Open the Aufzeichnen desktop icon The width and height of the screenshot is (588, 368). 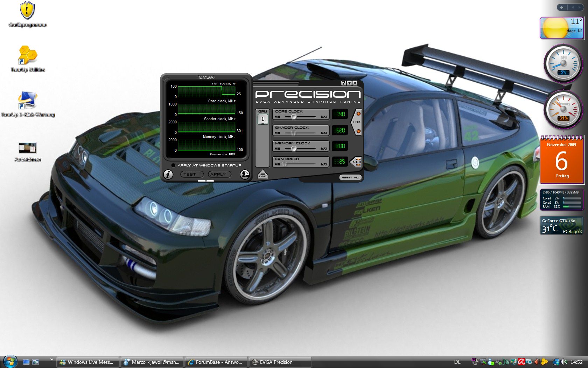pos(28,151)
